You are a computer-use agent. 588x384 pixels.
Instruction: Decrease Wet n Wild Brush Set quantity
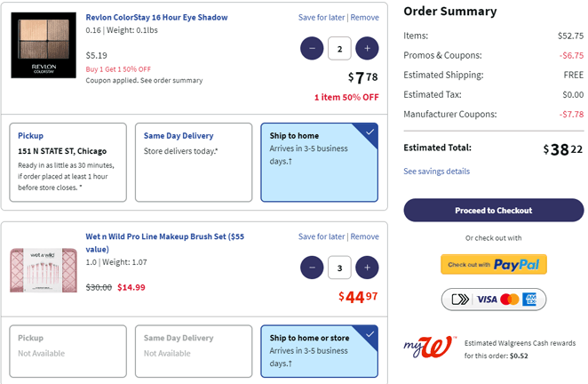(x=312, y=267)
